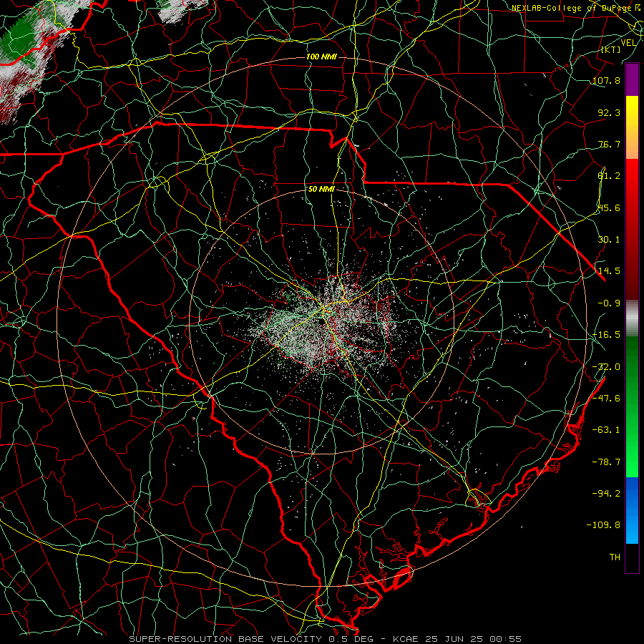Screen dimensions: 644x644
Task: Click the NEXLAB-College of DuPage credit text
Action: [574, 8]
